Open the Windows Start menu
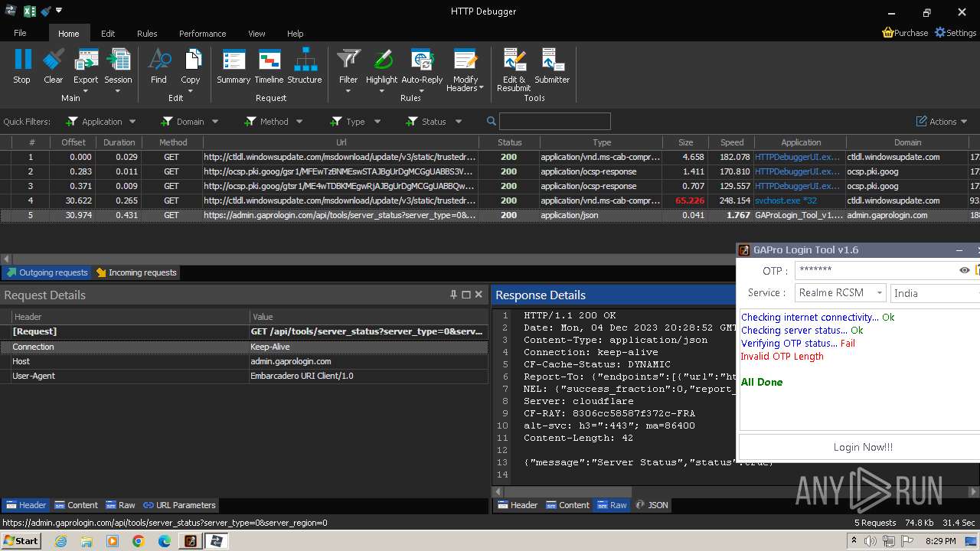The width and height of the screenshot is (980, 551). click(21, 541)
